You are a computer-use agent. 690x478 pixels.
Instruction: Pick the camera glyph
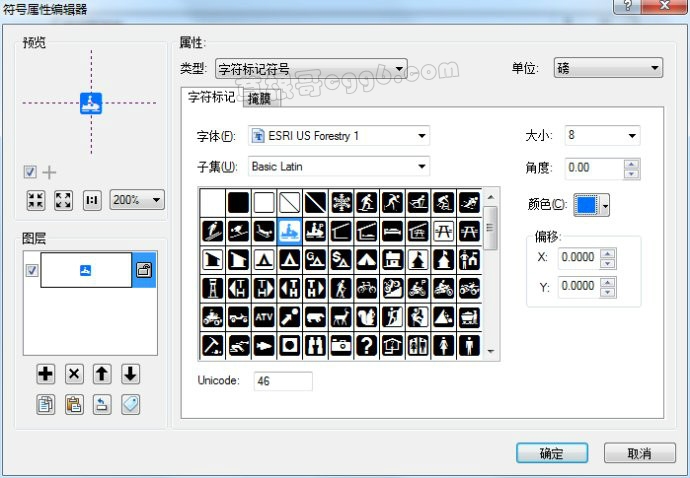point(341,346)
